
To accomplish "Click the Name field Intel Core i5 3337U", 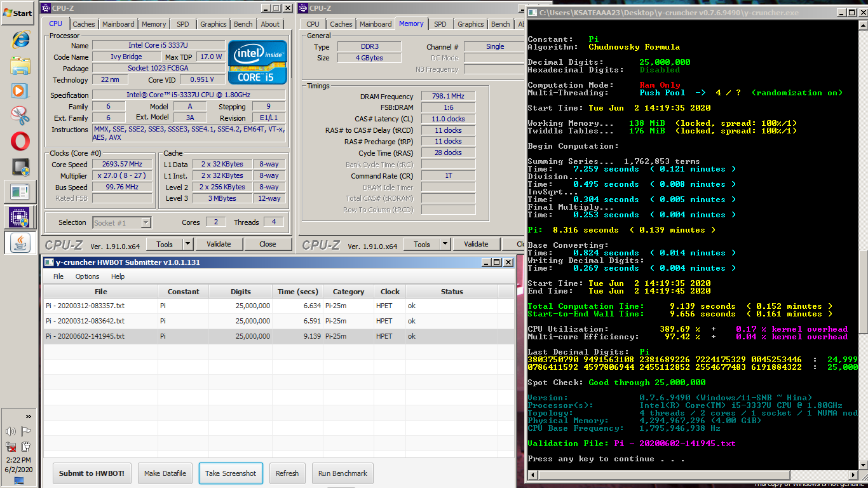I will click(x=158, y=46).
